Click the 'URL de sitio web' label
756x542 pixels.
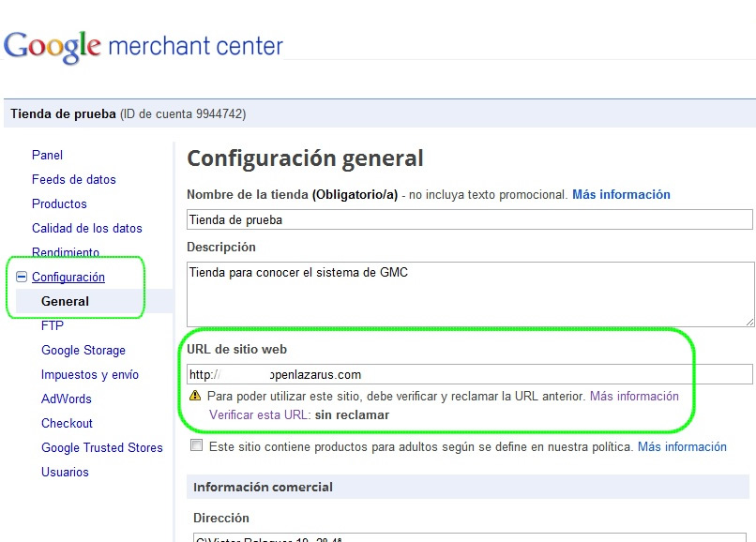click(x=236, y=350)
